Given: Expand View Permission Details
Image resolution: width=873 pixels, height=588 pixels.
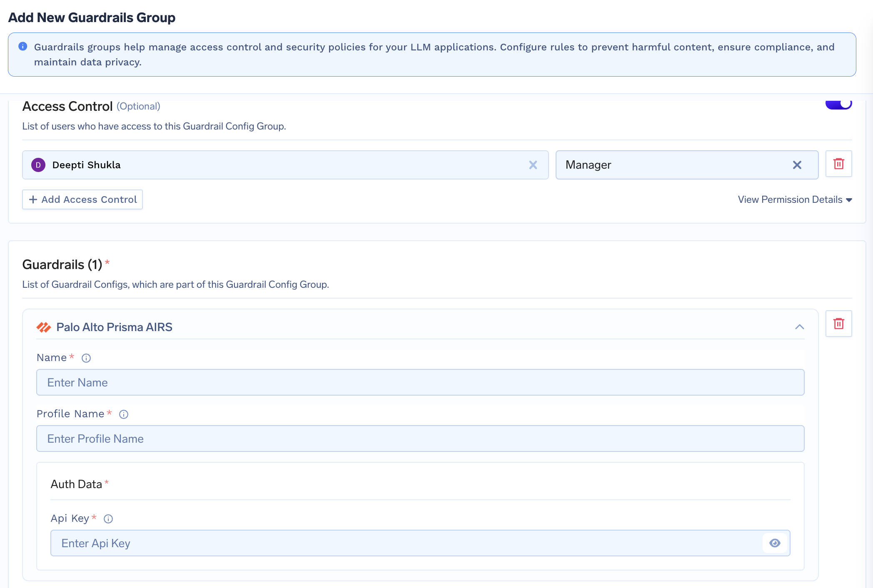Looking at the screenshot, I should [795, 199].
